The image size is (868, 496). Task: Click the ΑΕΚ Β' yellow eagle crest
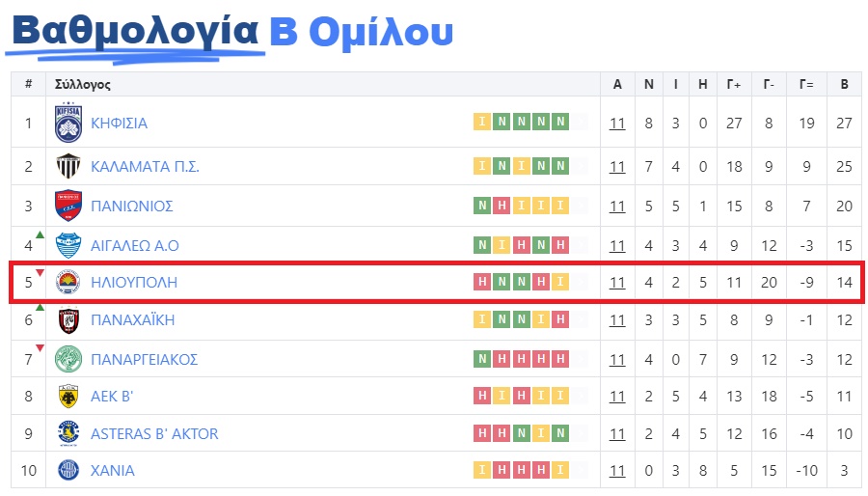68,397
